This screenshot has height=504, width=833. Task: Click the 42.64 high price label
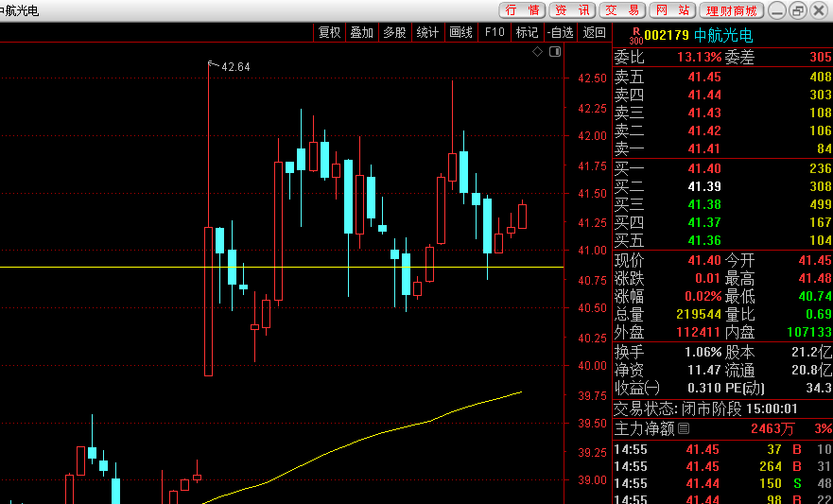pos(235,67)
